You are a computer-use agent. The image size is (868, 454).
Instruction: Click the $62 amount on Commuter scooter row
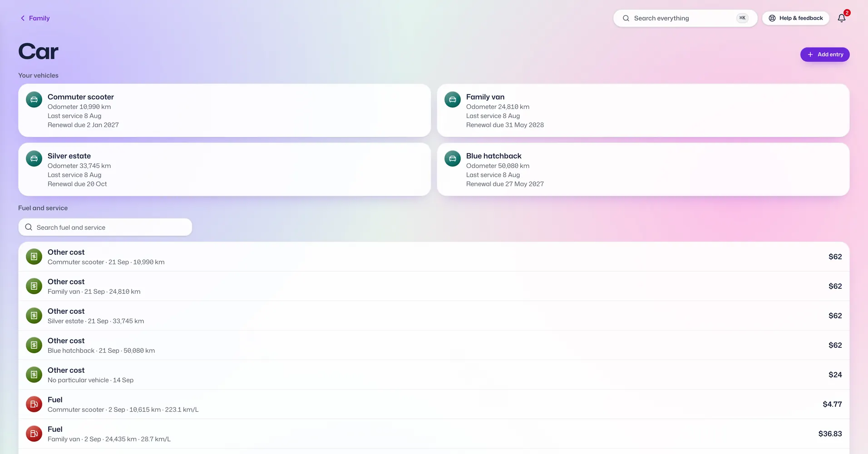point(835,257)
